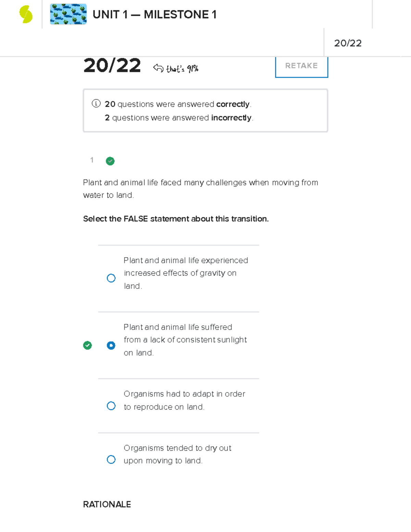This screenshot has width=411, height=532.
Task: Click the that's 91% handwritten note
Action: [x=182, y=69]
